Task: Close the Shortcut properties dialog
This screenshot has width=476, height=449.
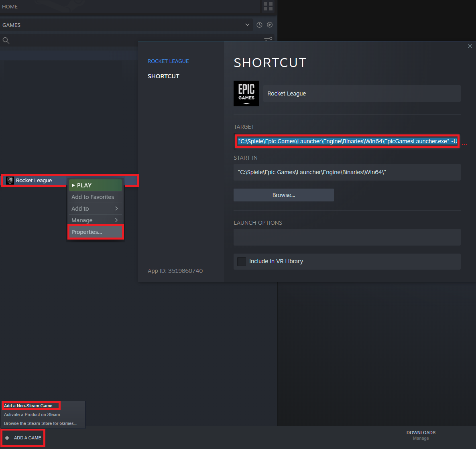Action: point(470,46)
